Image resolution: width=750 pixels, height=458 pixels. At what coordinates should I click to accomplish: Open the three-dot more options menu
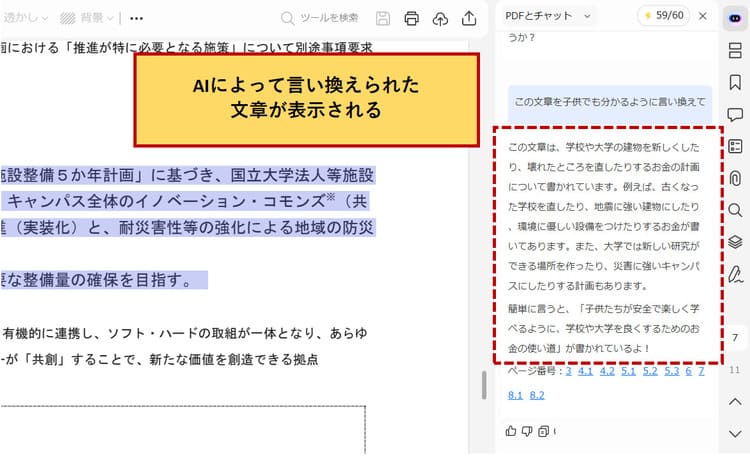point(136,18)
